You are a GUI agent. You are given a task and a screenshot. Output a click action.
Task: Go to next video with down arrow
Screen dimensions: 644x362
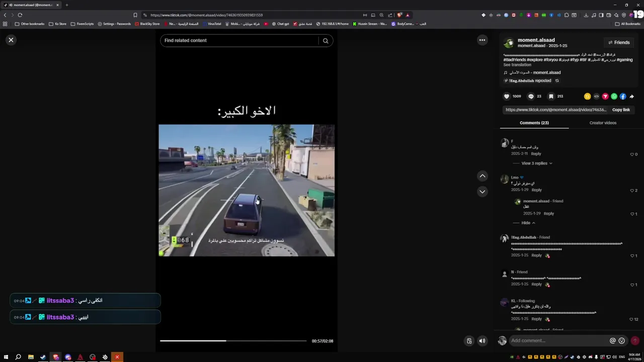(x=482, y=192)
